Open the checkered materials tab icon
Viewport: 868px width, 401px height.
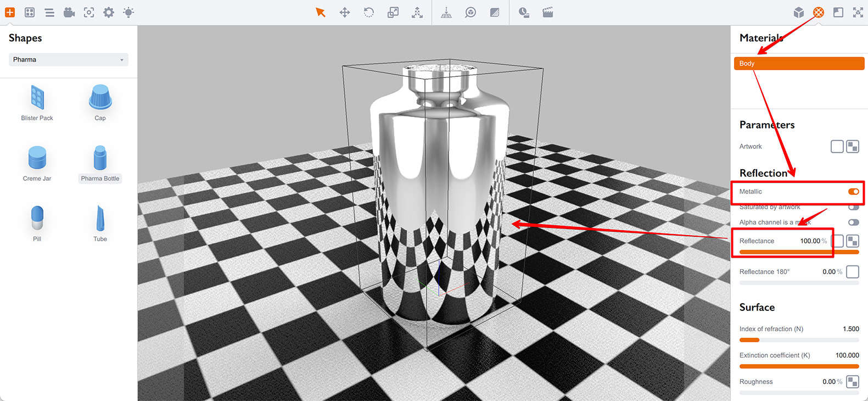[819, 12]
